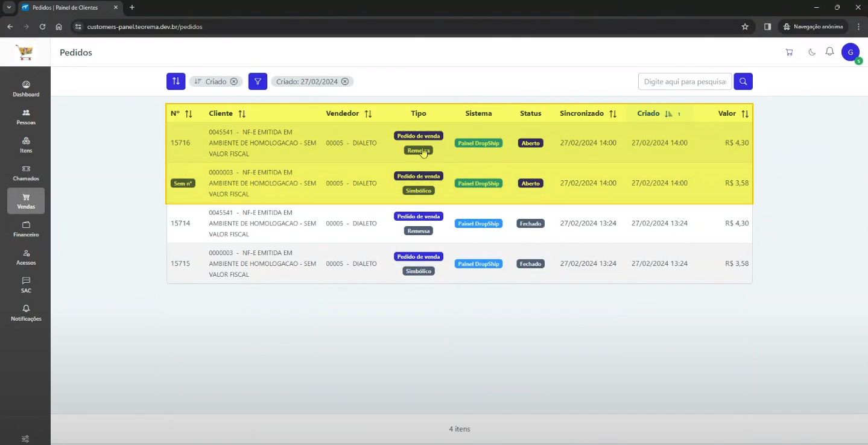Click Navegação anônima indicator
The width and height of the screenshot is (868, 445).
tap(813, 27)
